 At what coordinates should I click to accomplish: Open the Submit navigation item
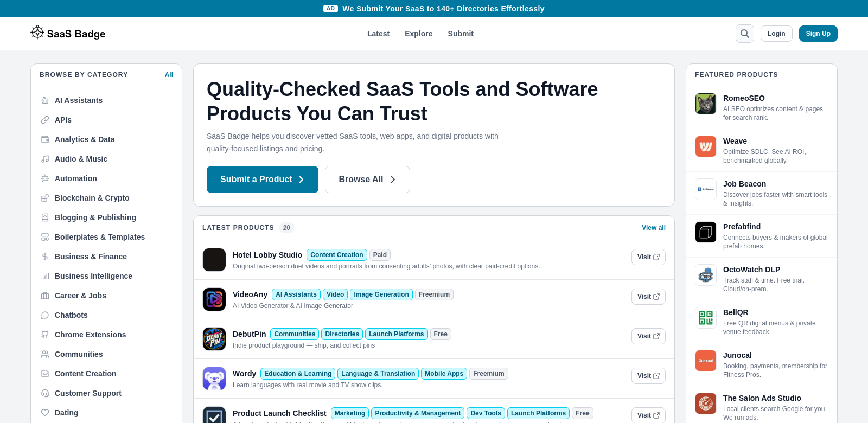[461, 34]
